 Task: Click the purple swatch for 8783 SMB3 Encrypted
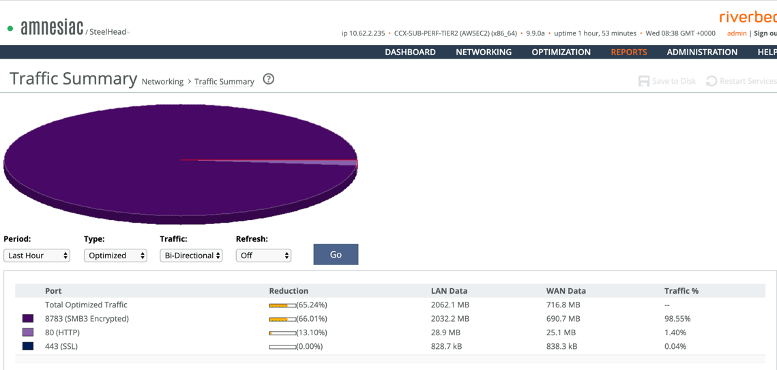pos(28,318)
